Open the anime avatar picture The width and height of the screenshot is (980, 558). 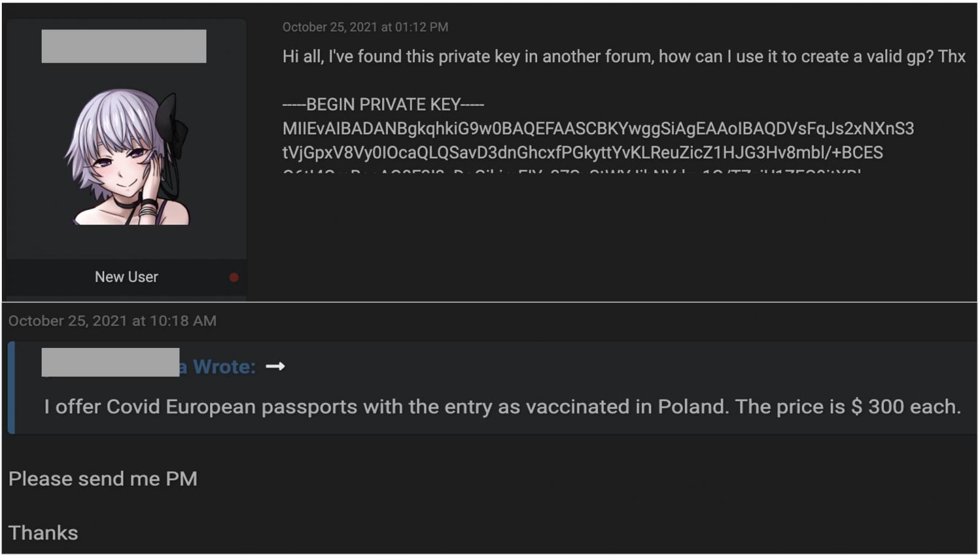pos(127,157)
